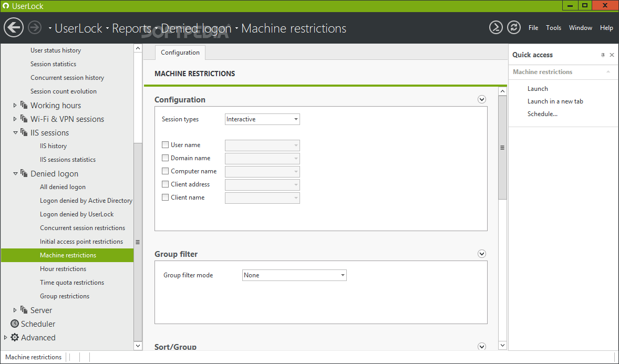The width and height of the screenshot is (619, 364).
Task: Collapse Machine restrictions quick access group
Action: click(608, 72)
